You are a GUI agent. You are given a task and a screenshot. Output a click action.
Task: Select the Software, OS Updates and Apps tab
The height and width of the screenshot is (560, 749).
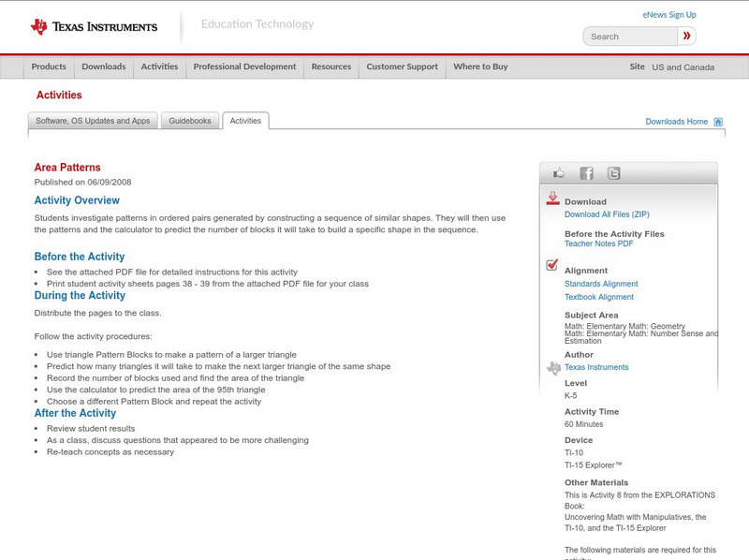[x=93, y=121]
